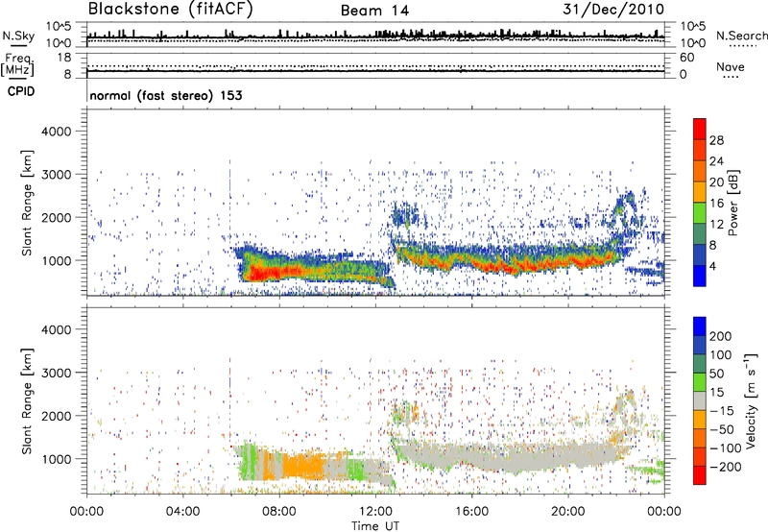Click the 4 tick on the power colorbar
The height and width of the screenshot is (532, 768).
[x=712, y=267]
